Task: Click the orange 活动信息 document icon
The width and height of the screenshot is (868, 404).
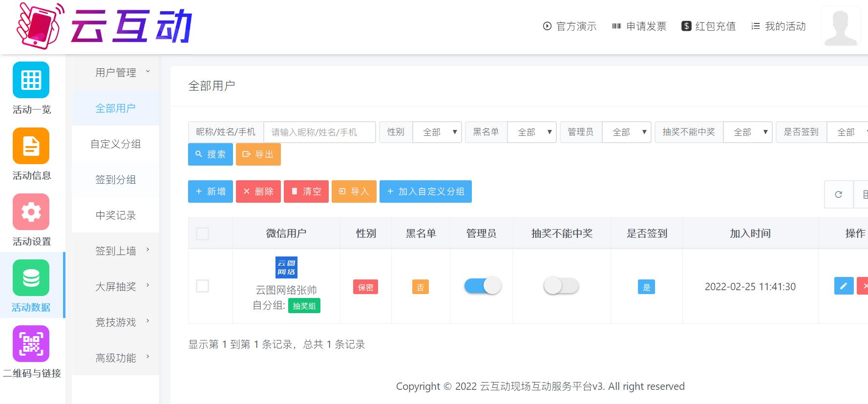Action: tap(31, 146)
